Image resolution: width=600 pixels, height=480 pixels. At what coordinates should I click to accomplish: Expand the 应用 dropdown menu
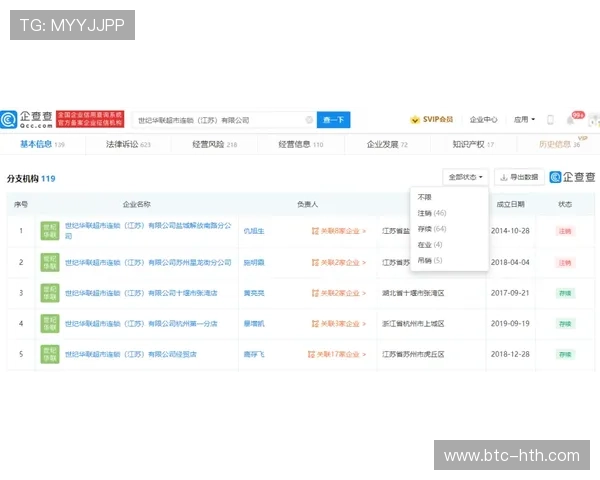(x=524, y=120)
